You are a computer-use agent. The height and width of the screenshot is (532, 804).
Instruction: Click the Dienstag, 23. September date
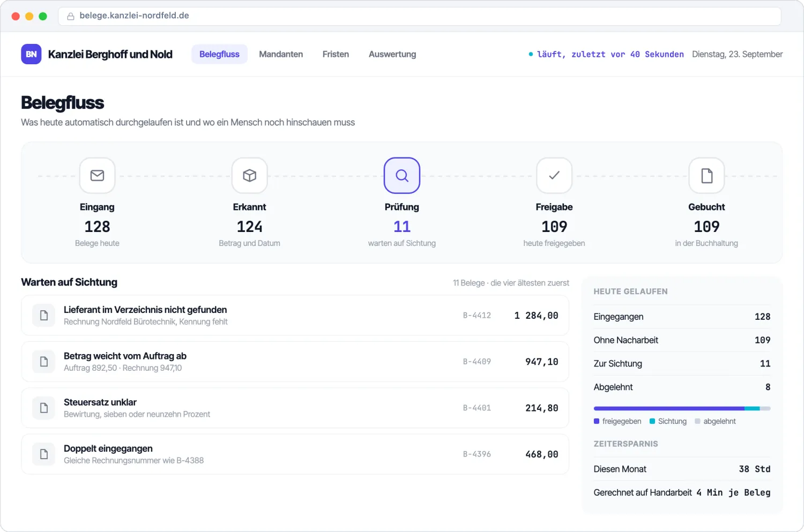coord(737,54)
